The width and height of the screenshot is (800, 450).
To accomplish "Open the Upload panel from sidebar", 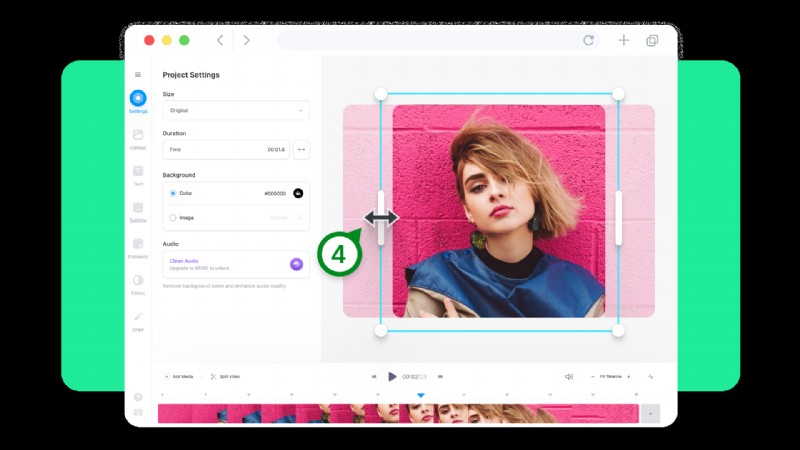I will [x=138, y=139].
